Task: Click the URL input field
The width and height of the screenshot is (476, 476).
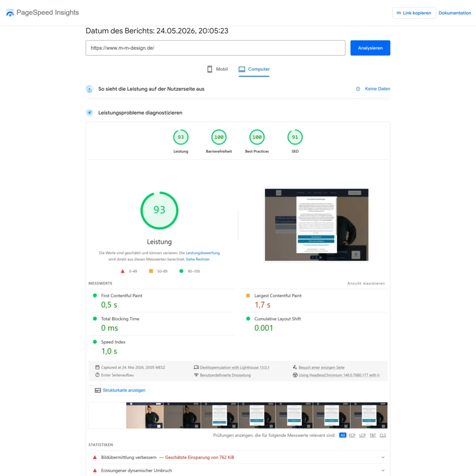Action: click(x=215, y=48)
